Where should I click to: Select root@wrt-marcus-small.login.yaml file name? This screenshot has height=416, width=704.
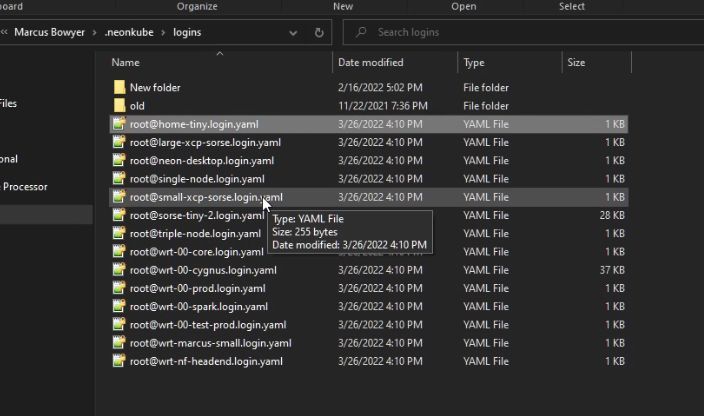(211, 343)
